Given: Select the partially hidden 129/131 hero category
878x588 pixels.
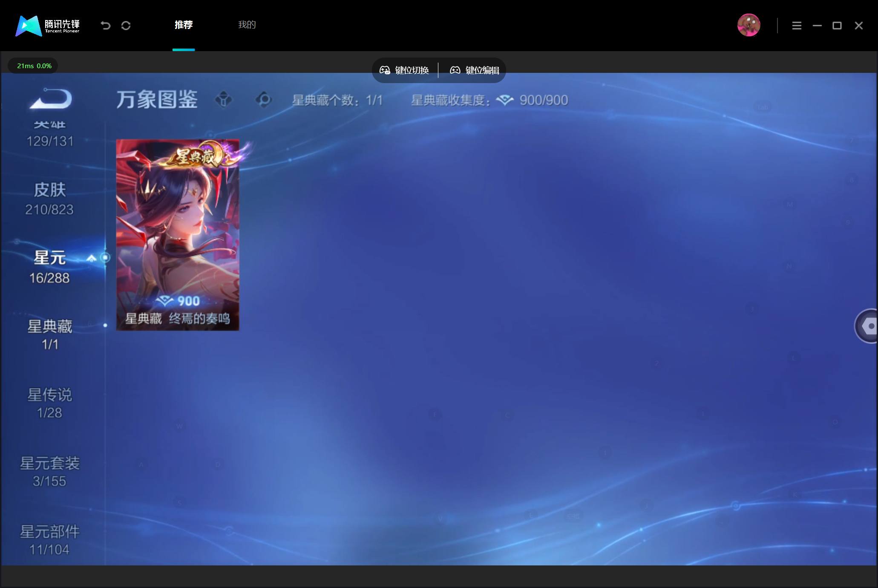Looking at the screenshot, I should click(50, 135).
